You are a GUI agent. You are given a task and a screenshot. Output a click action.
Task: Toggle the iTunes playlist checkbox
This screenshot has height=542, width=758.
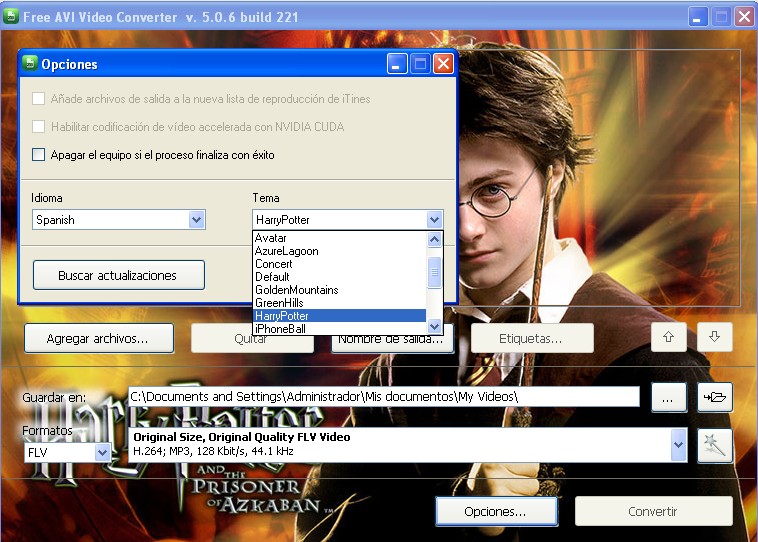point(38,99)
